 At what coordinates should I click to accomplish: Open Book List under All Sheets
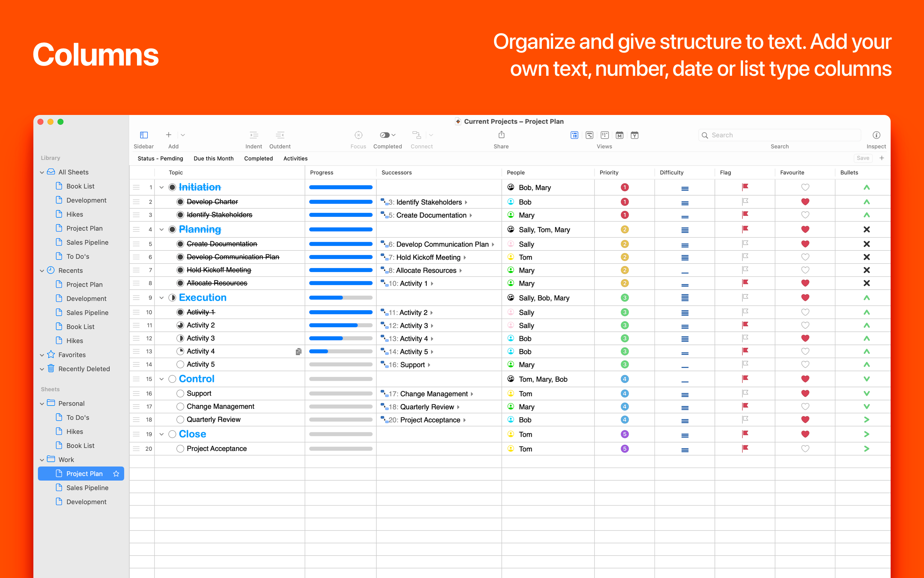click(x=80, y=186)
